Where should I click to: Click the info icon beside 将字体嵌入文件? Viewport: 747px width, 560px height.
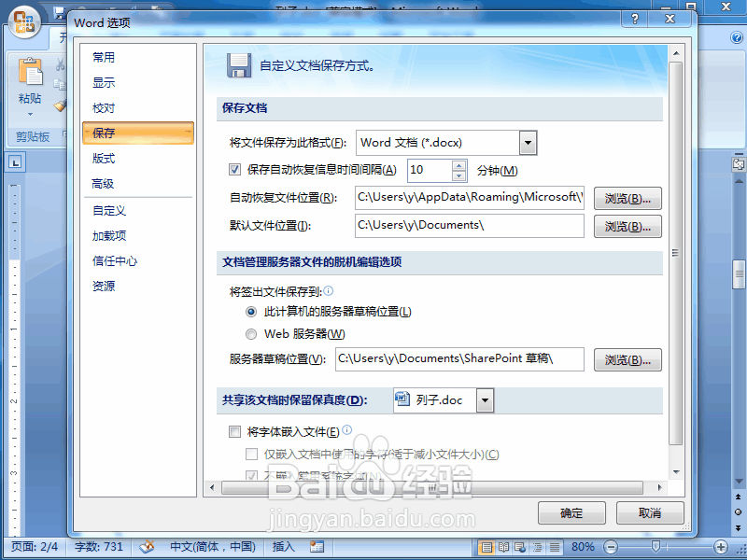click(347, 430)
